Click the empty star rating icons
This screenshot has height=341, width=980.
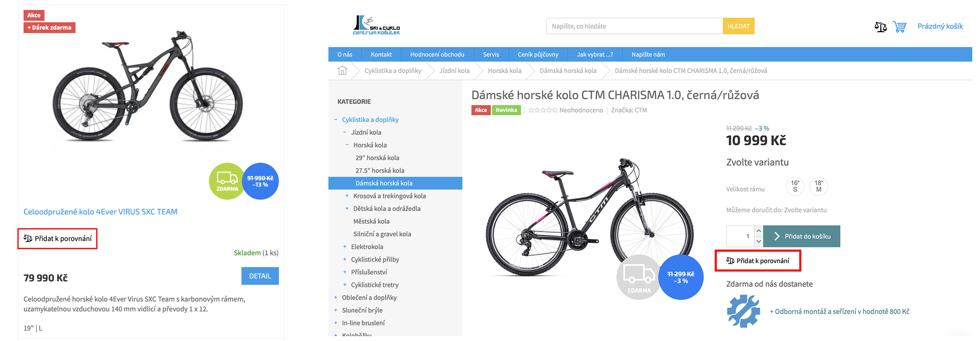pyautogui.click(x=543, y=110)
